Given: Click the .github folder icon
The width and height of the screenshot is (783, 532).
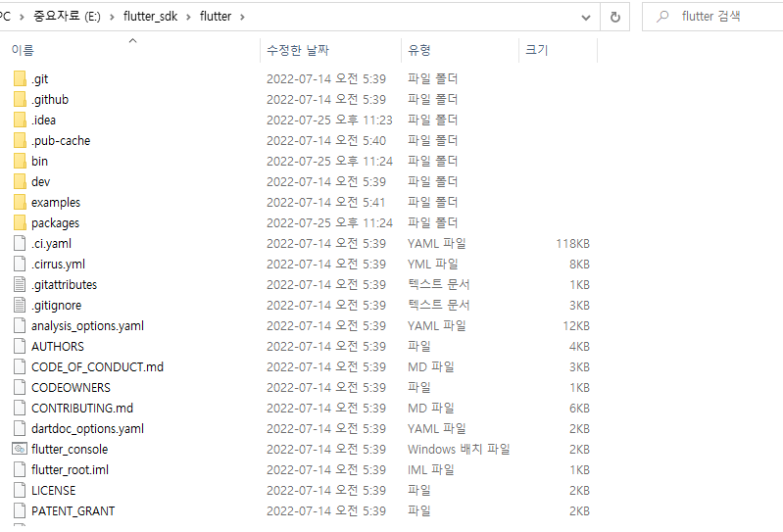Looking at the screenshot, I should [x=20, y=99].
